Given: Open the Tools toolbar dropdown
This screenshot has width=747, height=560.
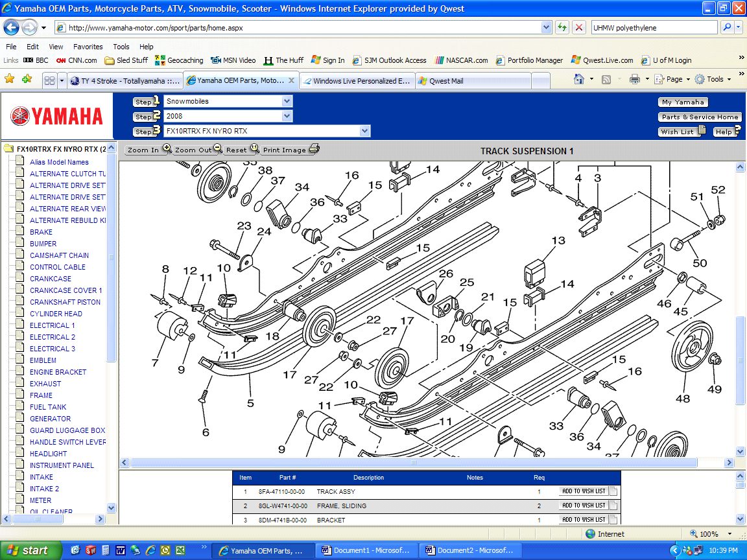Looking at the screenshot, I should [712, 79].
